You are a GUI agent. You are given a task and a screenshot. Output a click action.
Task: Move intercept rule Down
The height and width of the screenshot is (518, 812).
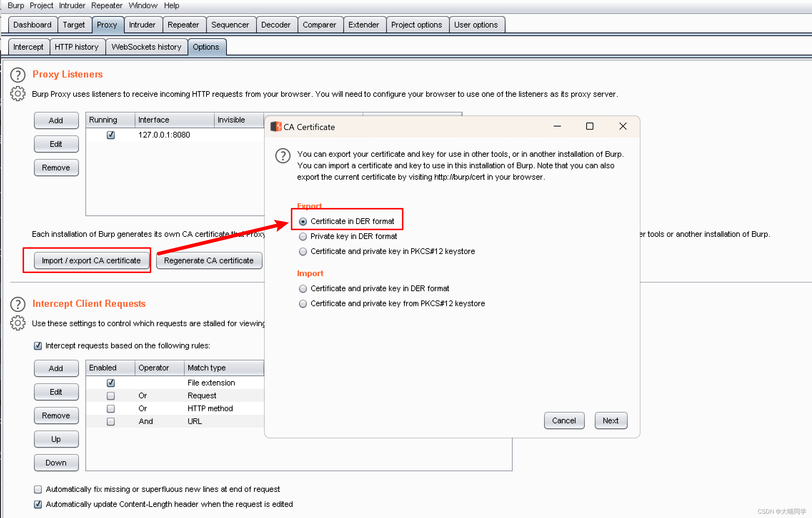(56, 463)
